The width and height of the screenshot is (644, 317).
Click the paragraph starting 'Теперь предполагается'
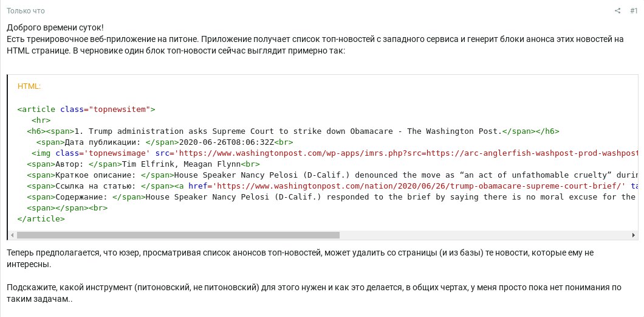(300, 258)
